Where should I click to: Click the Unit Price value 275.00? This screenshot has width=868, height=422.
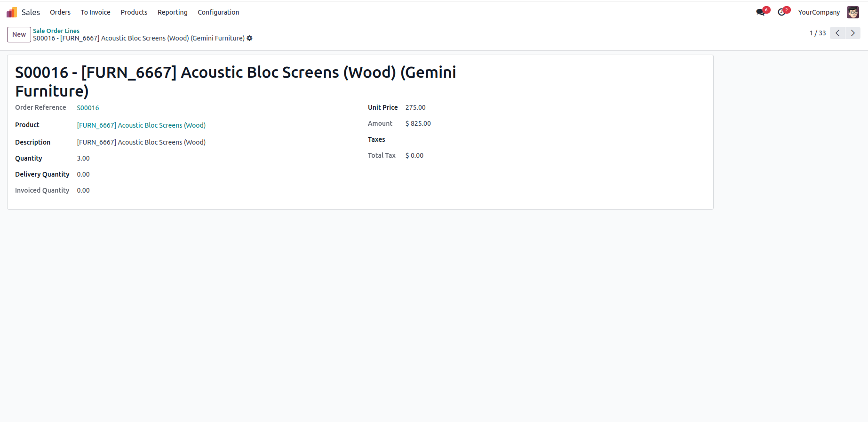[415, 107]
